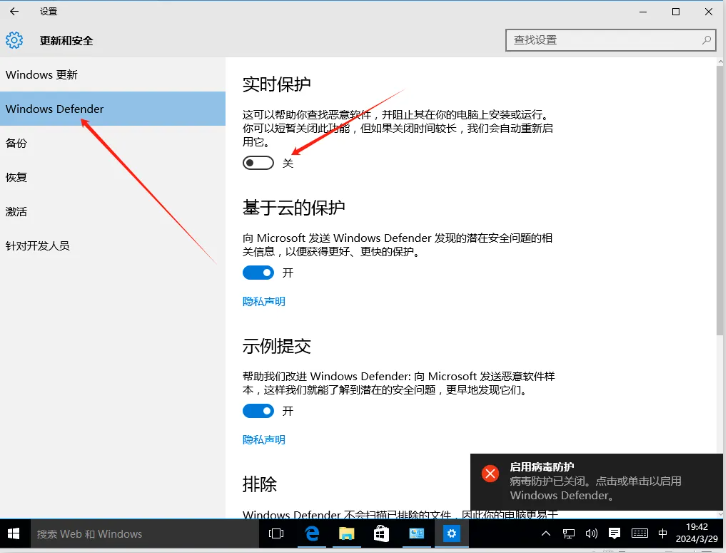726x553 pixels.
Task: Open the Windows Start menu
Action: (x=15, y=534)
